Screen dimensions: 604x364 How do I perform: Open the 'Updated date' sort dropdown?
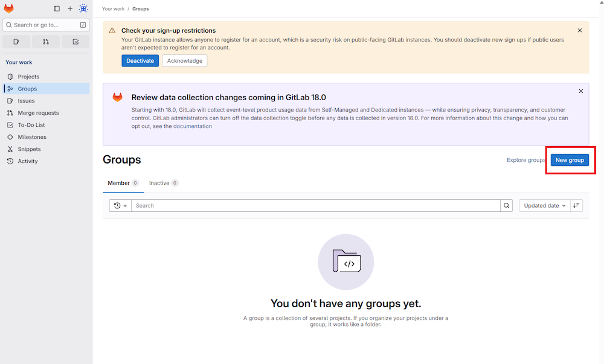tap(544, 205)
